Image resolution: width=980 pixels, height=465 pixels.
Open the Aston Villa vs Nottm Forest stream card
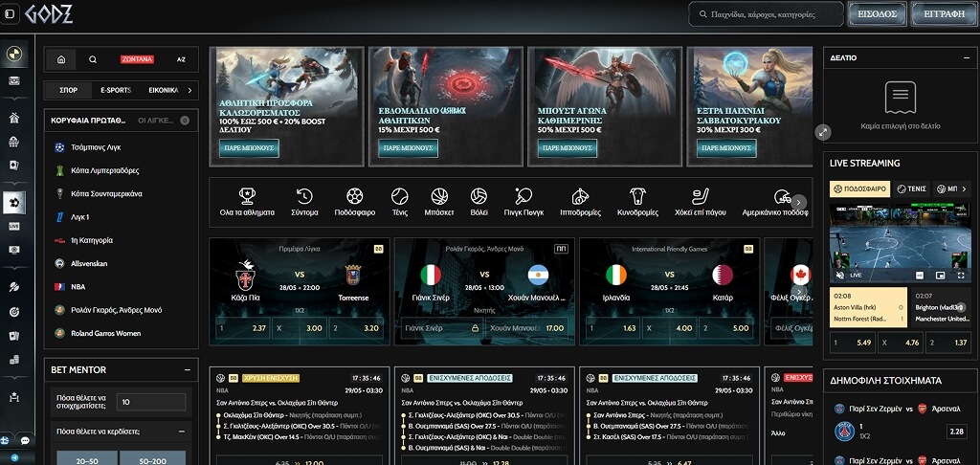[x=868, y=308]
